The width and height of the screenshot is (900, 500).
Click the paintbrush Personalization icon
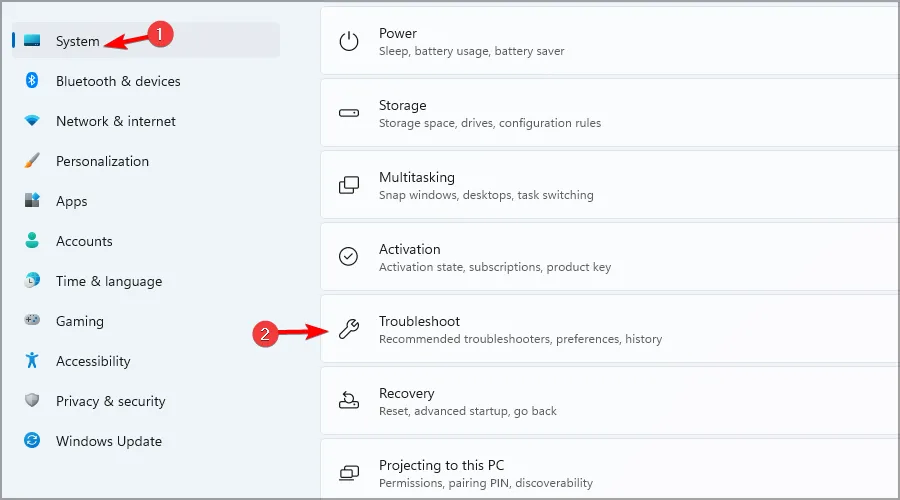33,161
